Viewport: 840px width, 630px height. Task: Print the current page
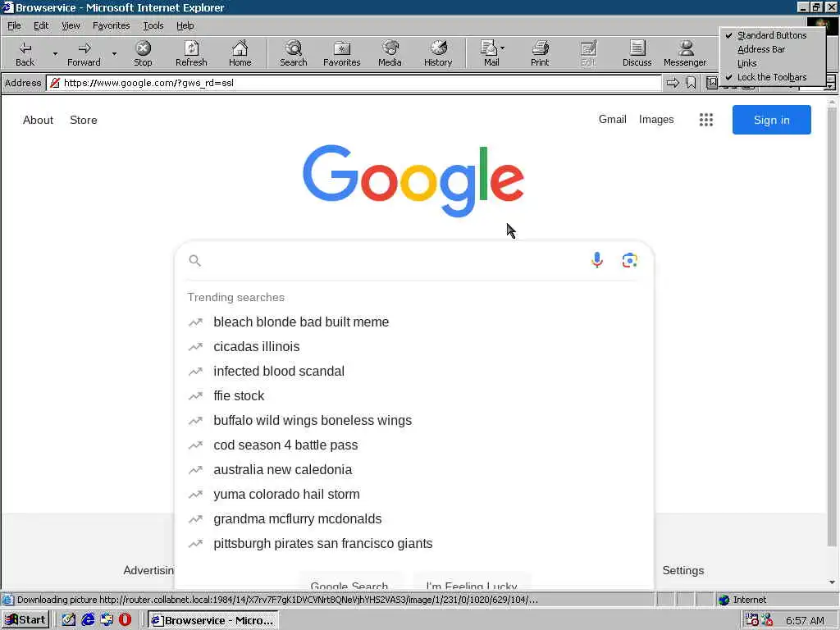(x=540, y=53)
